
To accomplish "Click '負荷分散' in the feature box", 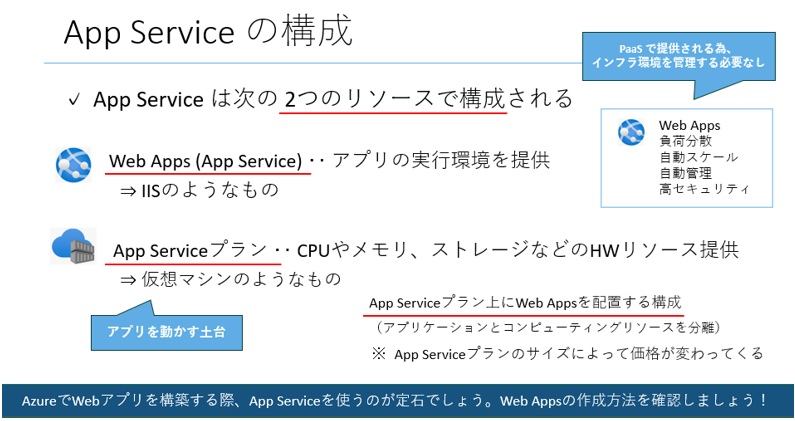I will [685, 141].
